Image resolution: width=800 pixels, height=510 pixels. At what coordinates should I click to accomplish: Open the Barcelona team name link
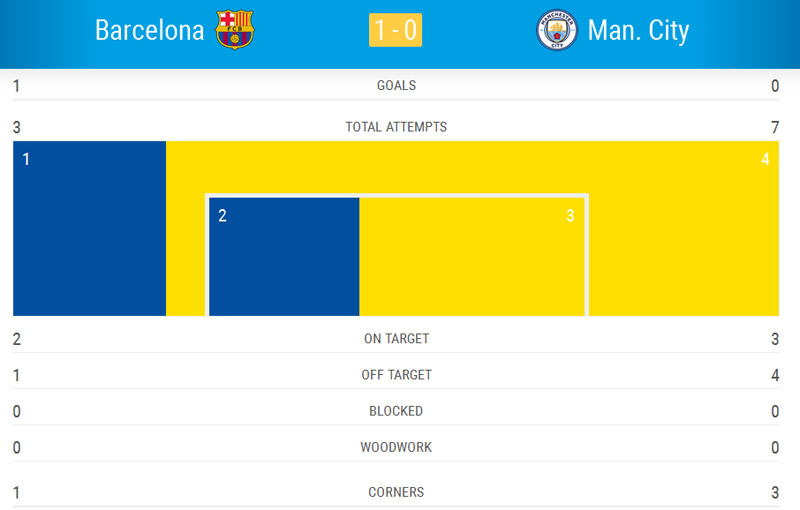coord(149,30)
